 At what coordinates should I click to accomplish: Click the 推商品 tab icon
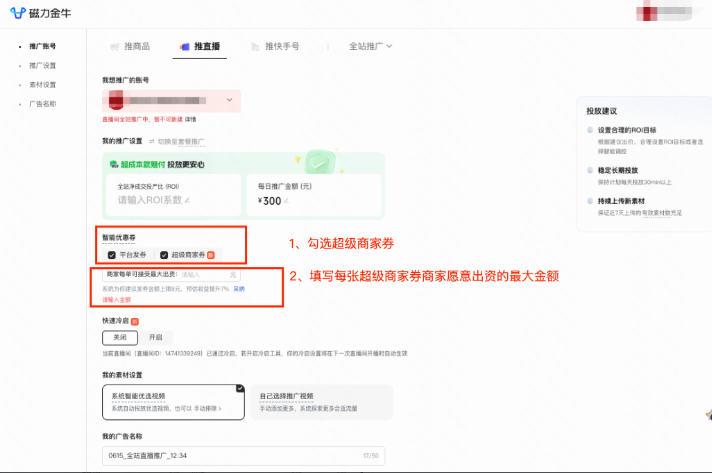pos(115,46)
